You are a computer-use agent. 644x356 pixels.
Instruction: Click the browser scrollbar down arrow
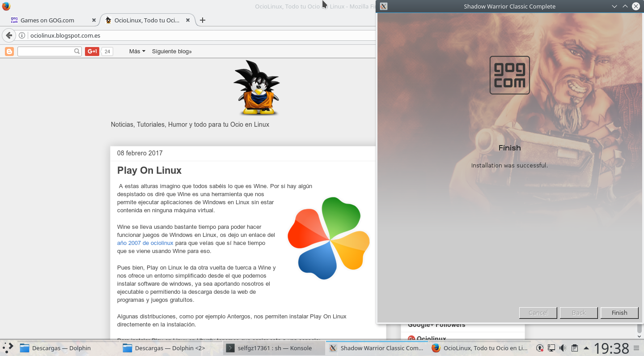[x=640, y=336]
